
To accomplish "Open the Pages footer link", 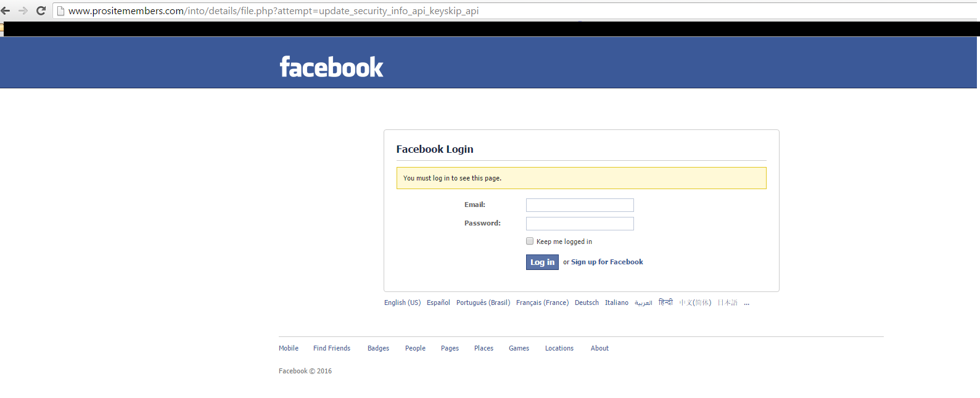I will pyautogui.click(x=450, y=348).
